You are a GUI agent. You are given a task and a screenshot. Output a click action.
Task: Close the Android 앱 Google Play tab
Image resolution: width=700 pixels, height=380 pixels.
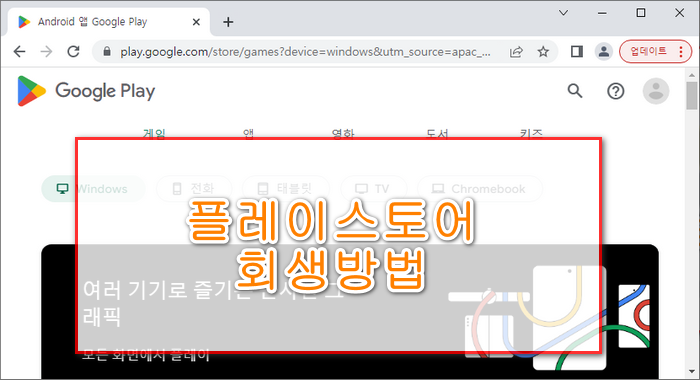pos(196,22)
